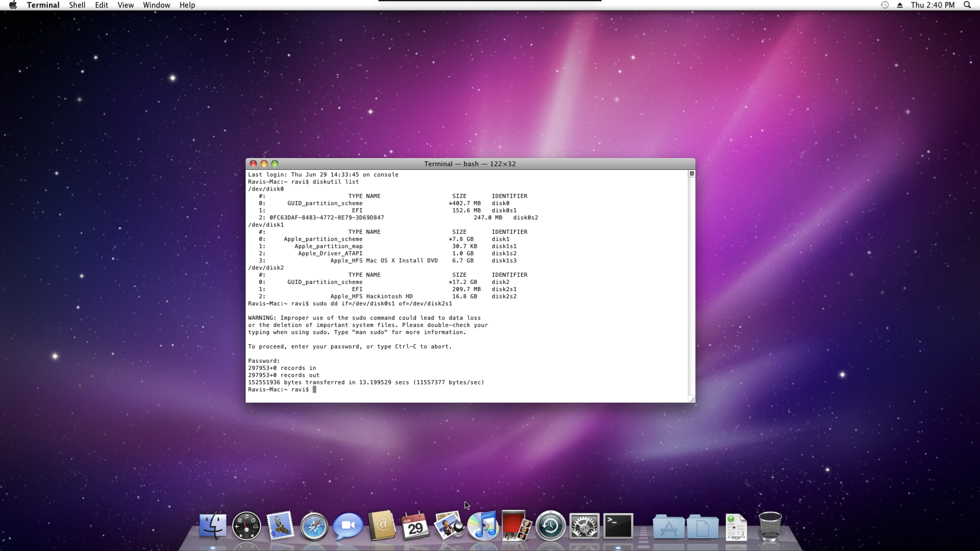980x551 pixels.
Task: Open Finder from the Dock
Action: click(x=213, y=526)
